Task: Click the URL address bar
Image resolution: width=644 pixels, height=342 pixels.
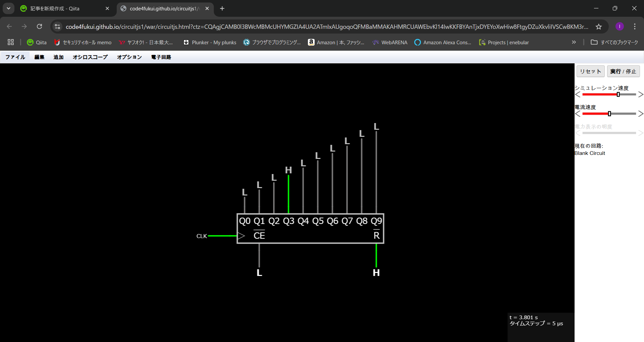Action: (x=327, y=26)
